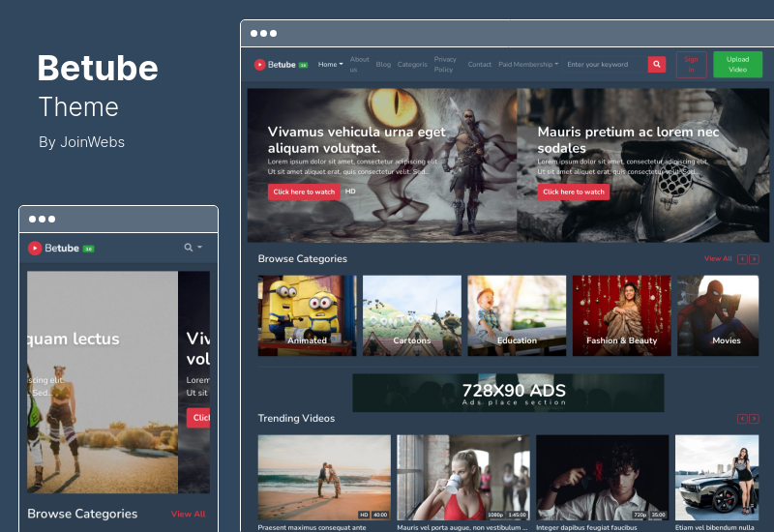774x532 pixels.
Task: Click 'Click here to watch' on Mauris slide
Action: coord(574,192)
